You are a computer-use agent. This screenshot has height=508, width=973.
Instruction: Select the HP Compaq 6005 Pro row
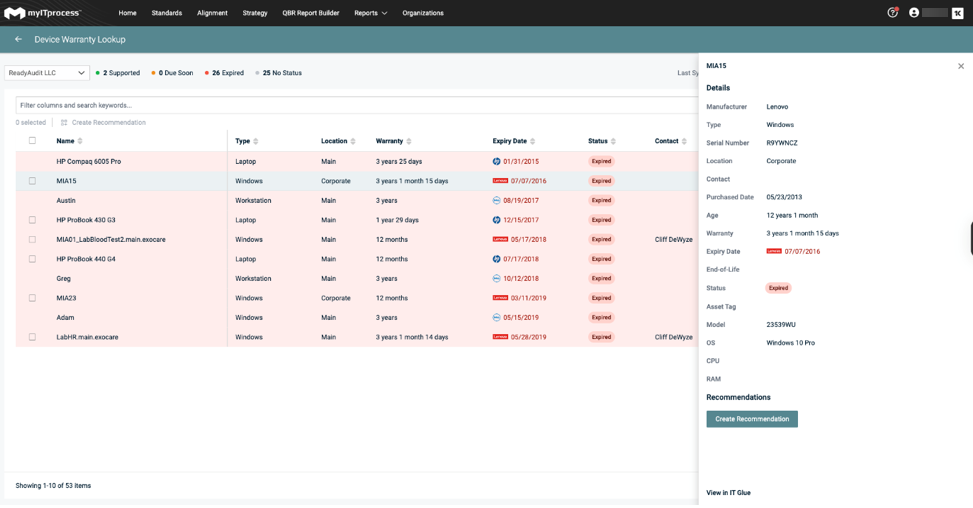357,161
